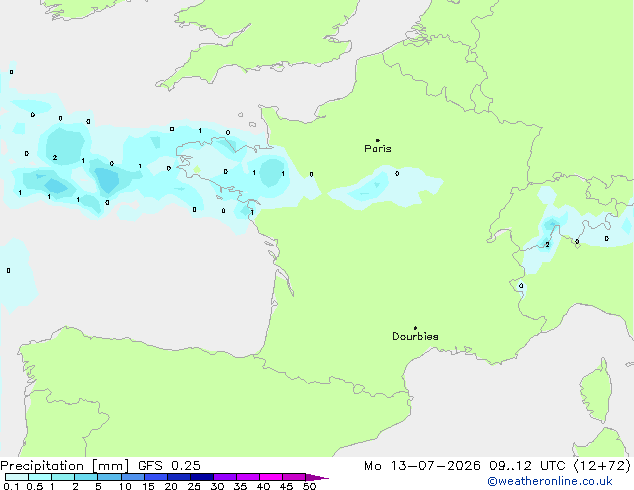Select the 10–15 mm legend swatch

click(x=132, y=477)
